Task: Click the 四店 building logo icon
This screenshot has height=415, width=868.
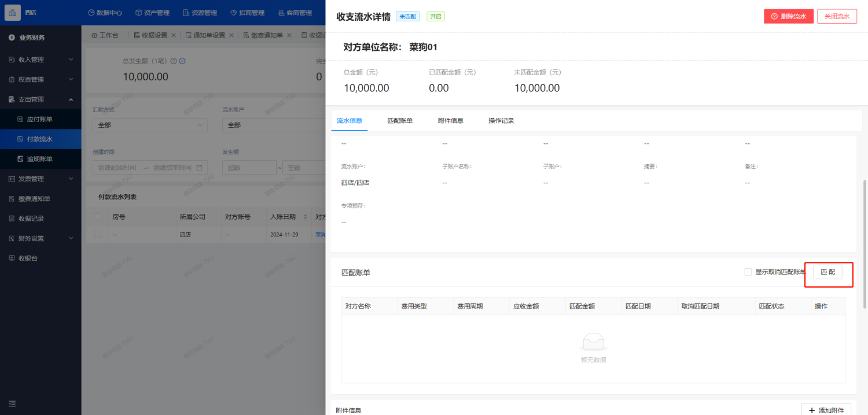Action: pyautogui.click(x=12, y=12)
